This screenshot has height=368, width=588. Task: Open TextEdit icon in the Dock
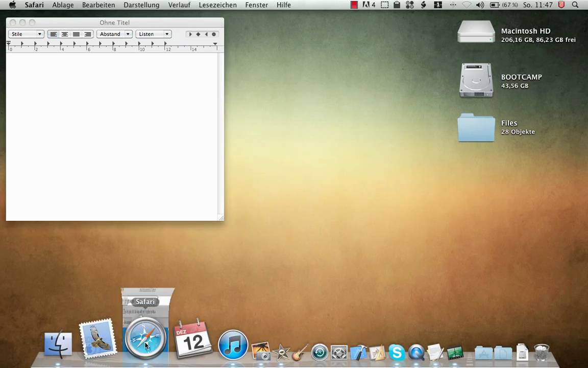(435, 353)
